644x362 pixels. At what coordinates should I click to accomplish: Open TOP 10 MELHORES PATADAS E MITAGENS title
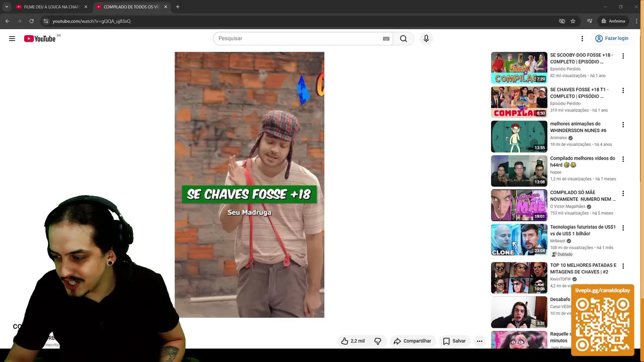[x=583, y=268]
